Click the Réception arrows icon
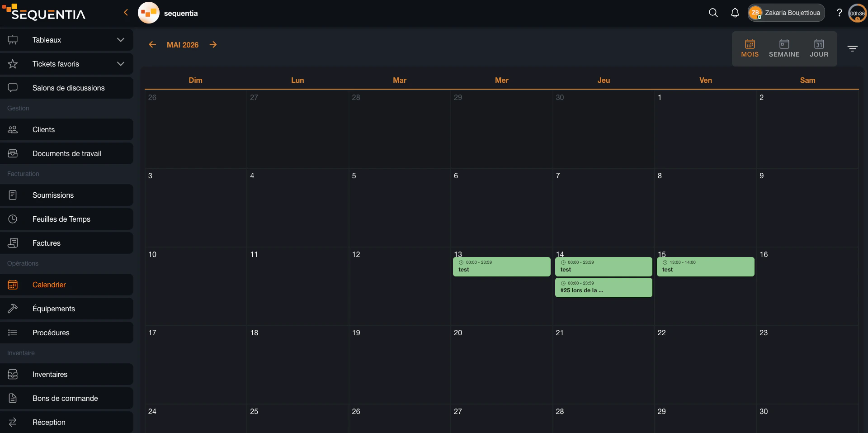 [13, 422]
